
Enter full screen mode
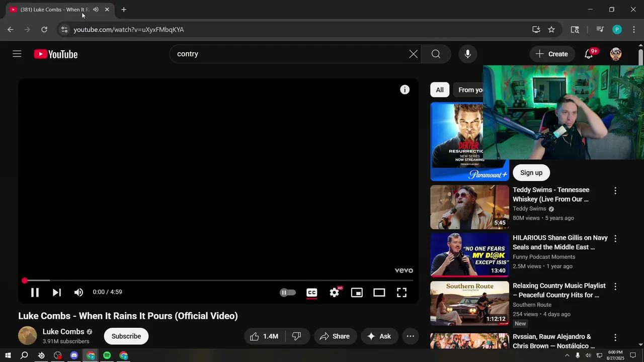[x=401, y=292]
